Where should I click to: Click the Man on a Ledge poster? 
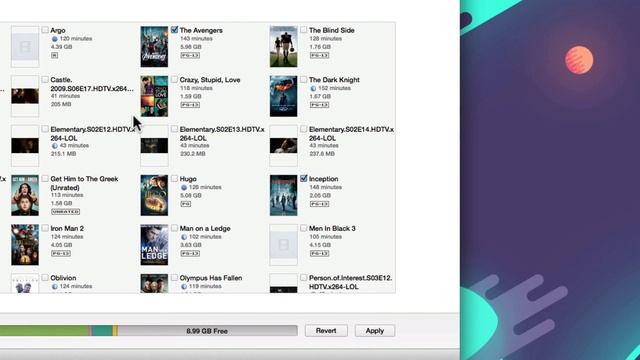(x=154, y=245)
